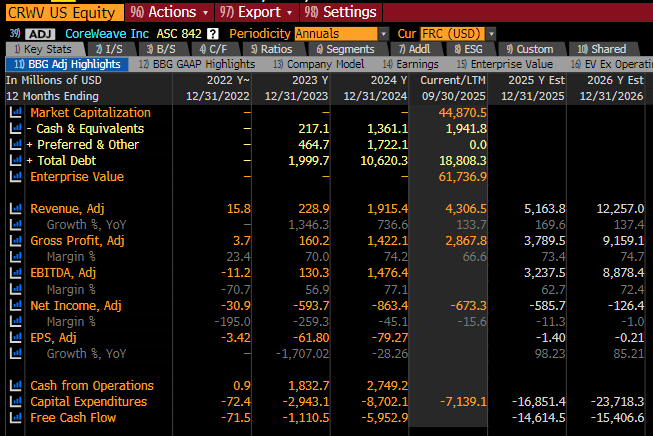Viewport: 653px width, 436px height.
Task: Select the BBG GAAP Highlights sub-tab
Action: tap(197, 64)
